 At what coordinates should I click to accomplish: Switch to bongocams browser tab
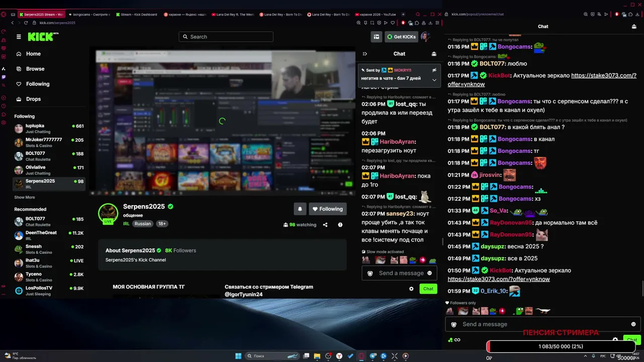[89, 15]
